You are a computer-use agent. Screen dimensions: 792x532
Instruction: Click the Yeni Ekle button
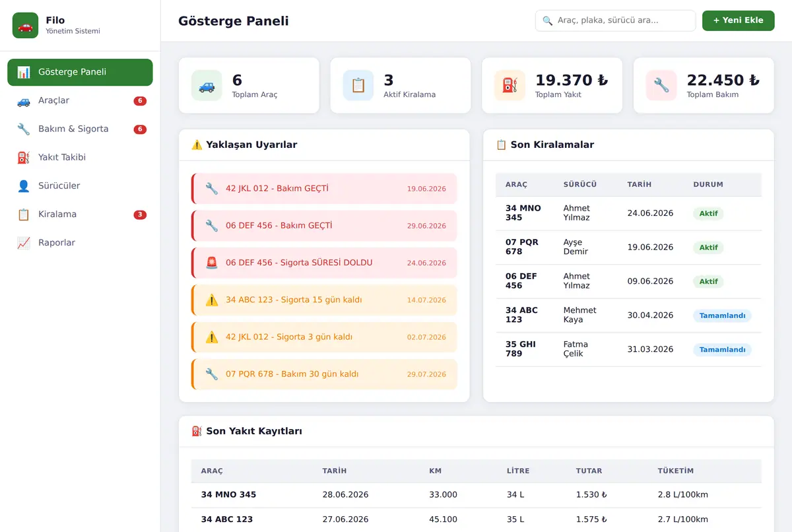coord(738,20)
